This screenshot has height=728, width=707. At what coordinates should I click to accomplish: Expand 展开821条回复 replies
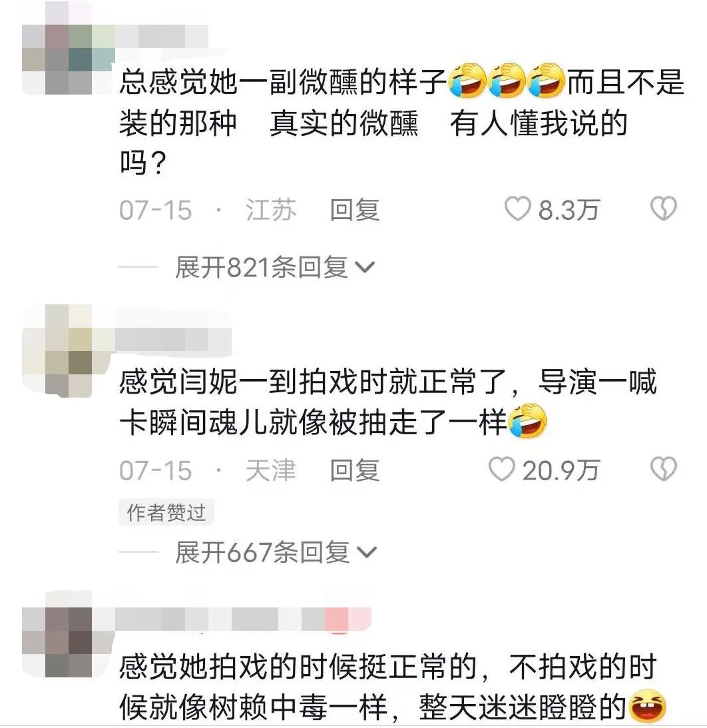pos(274,268)
